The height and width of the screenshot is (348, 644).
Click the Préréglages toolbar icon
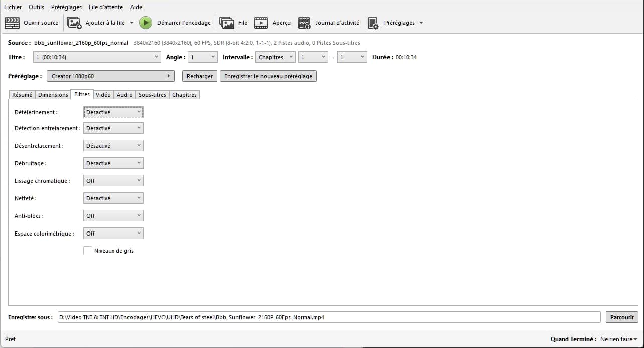click(373, 23)
